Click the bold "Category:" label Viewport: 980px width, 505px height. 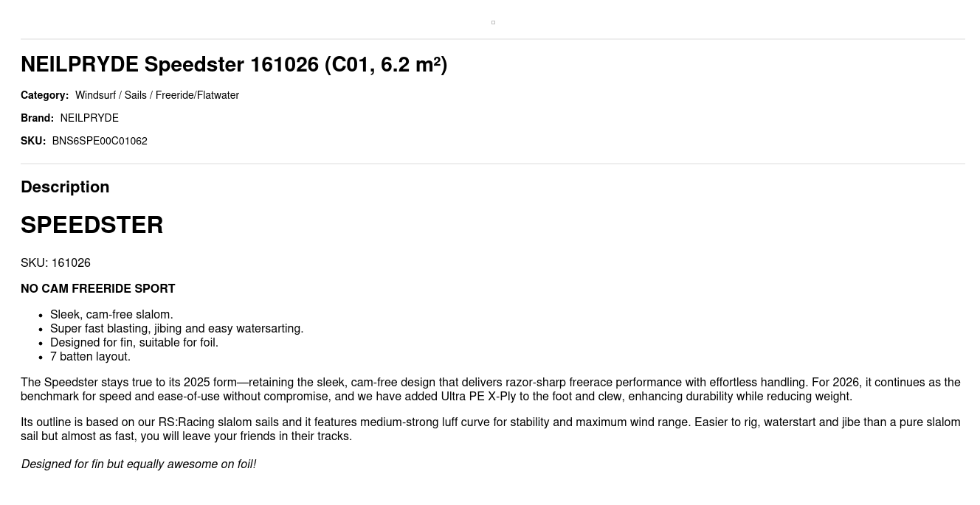44,95
